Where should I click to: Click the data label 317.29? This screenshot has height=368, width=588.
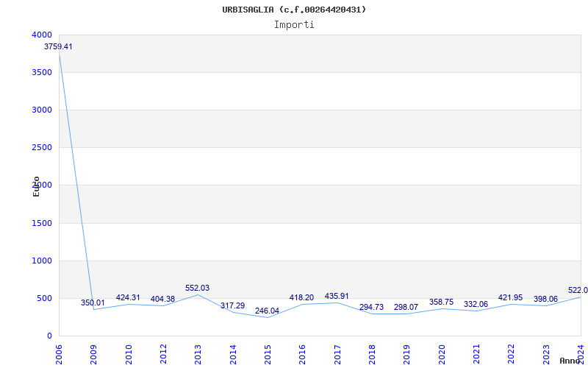pos(232,305)
